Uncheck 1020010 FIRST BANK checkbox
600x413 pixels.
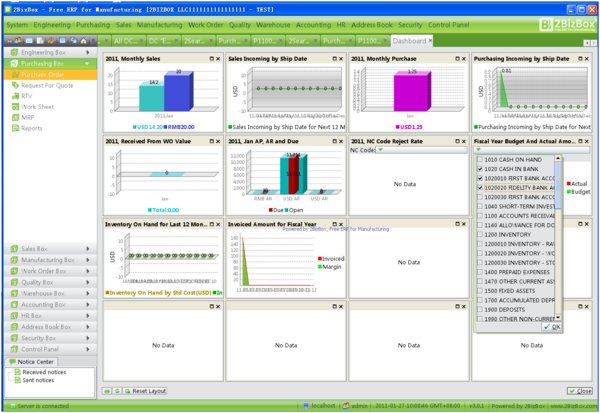pos(480,178)
